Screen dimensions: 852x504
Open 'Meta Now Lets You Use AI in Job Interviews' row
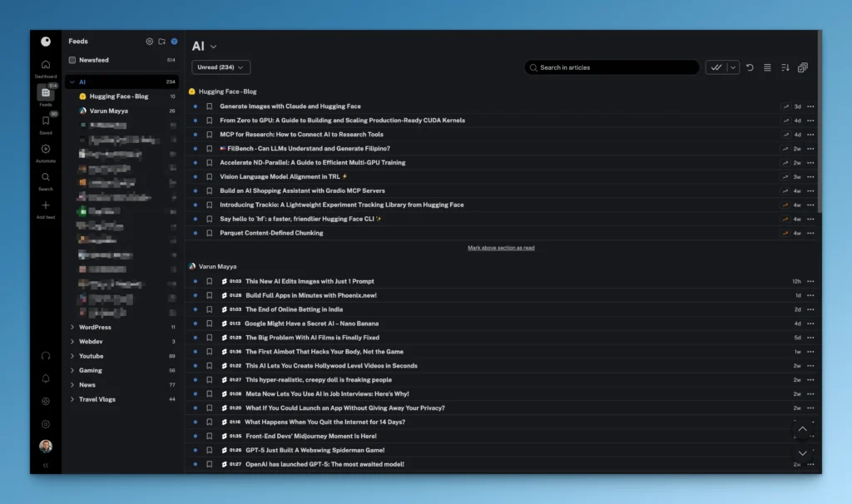coord(503,394)
